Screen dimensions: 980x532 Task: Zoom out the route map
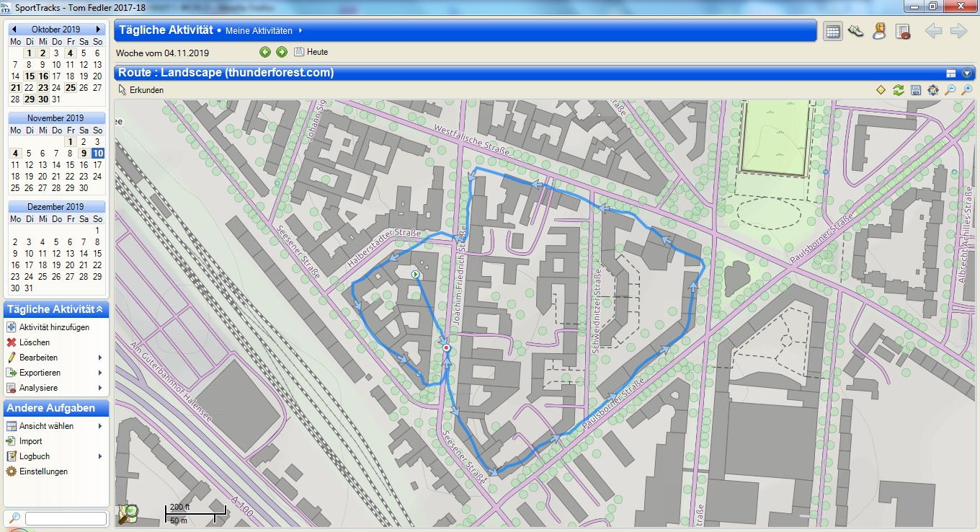pos(950,90)
